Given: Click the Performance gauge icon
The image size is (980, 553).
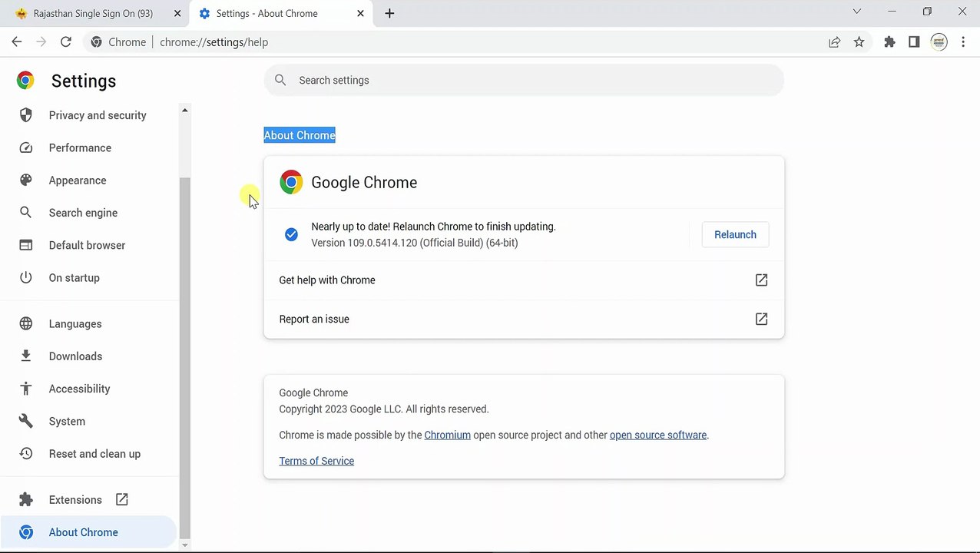Looking at the screenshot, I should pos(26,147).
